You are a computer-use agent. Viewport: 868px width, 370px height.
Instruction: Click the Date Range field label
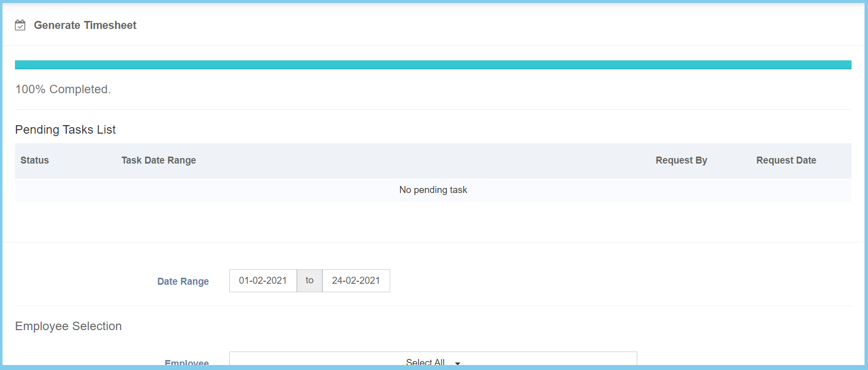[x=183, y=281]
